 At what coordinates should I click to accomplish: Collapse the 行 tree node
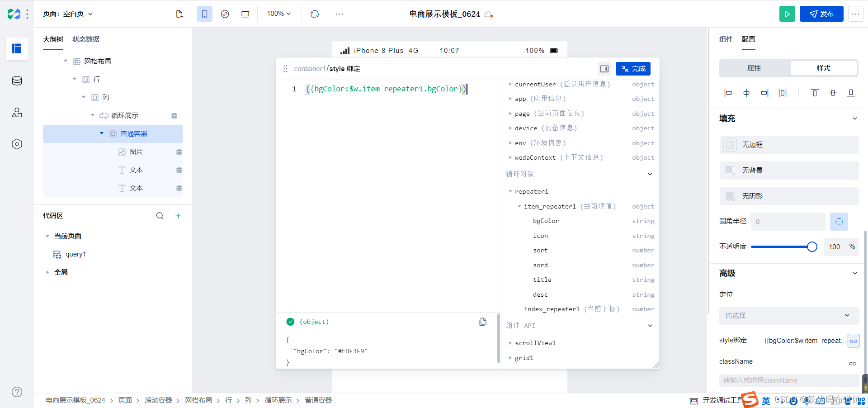click(75, 79)
